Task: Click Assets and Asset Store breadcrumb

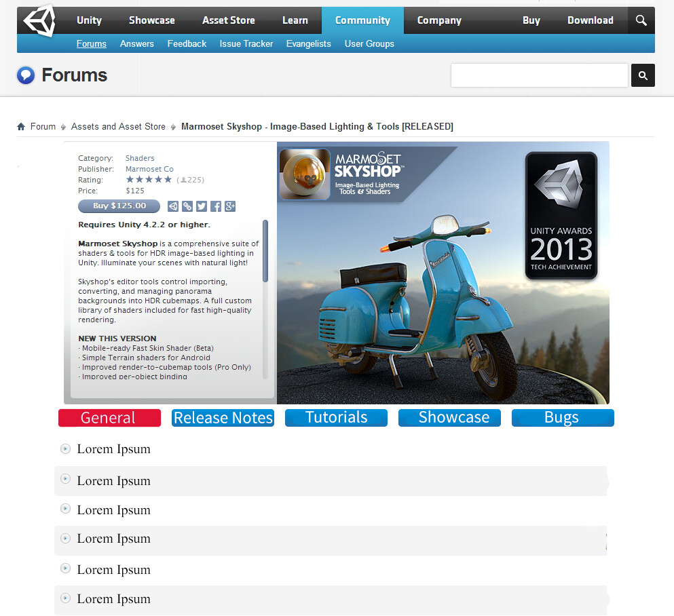Action: 118,126
